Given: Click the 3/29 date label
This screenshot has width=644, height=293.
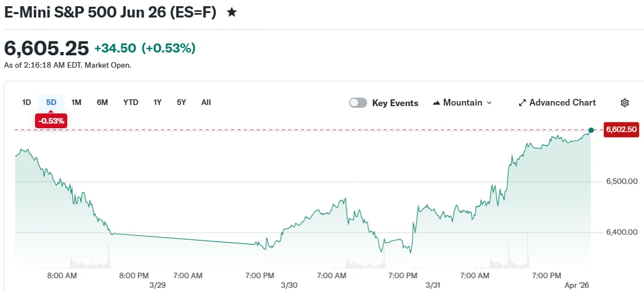Looking at the screenshot, I should click(159, 285).
